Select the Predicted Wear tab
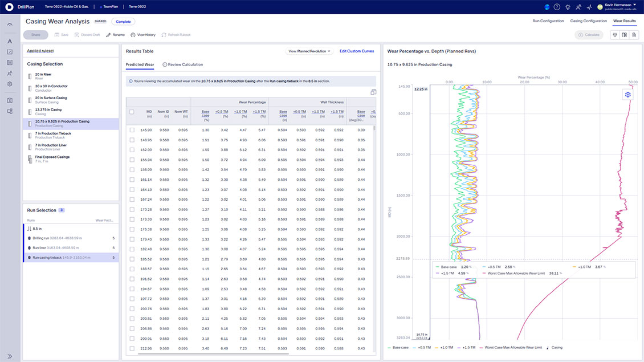The height and width of the screenshot is (362, 644). coord(140,64)
